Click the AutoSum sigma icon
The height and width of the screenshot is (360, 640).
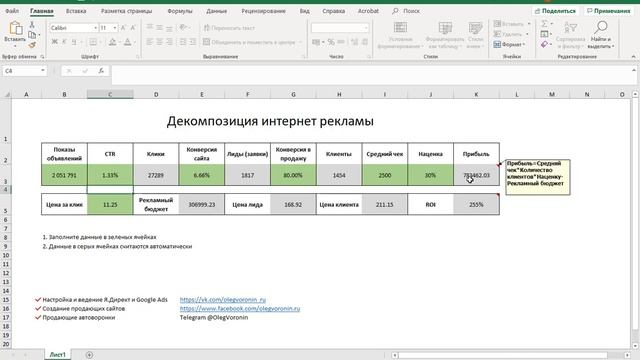544,24
